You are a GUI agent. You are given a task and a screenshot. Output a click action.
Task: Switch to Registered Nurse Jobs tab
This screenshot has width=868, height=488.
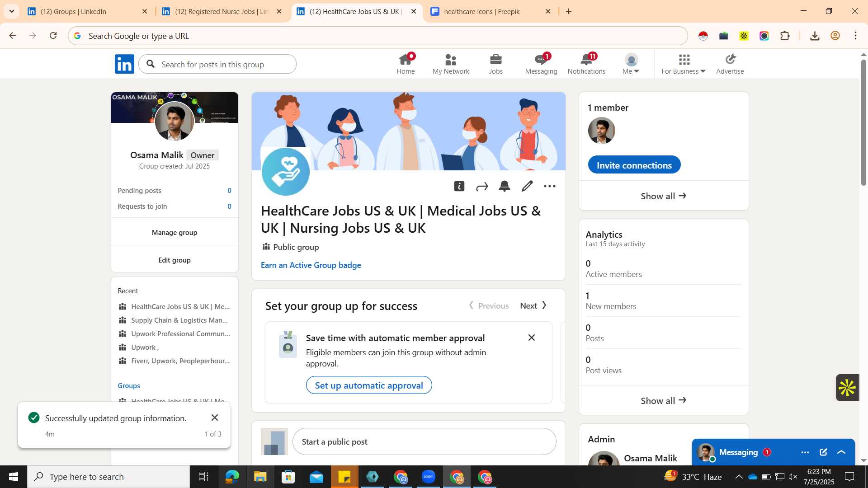[222, 11]
